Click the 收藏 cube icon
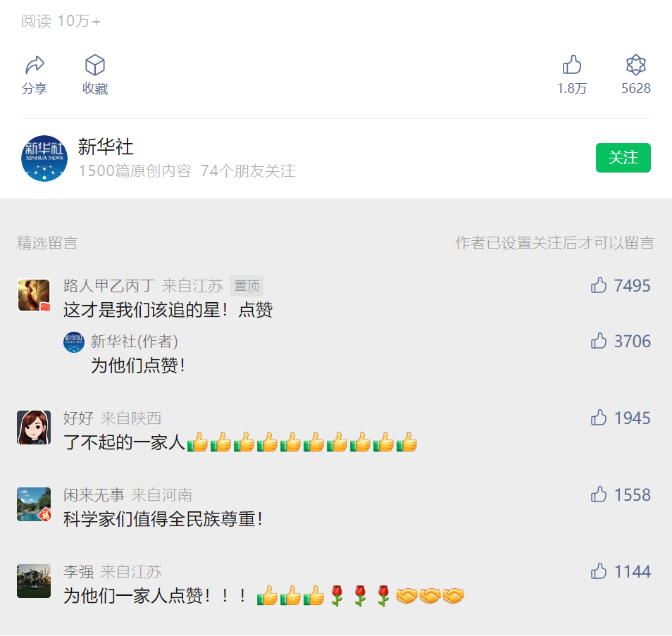 (x=94, y=65)
